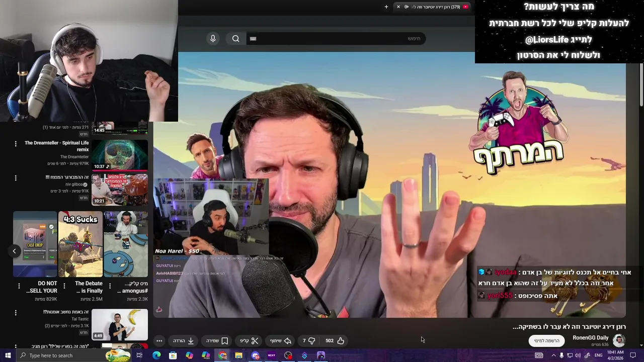644x362 pixels.
Task: Click the voice search microphone icon
Action: pos(213,39)
